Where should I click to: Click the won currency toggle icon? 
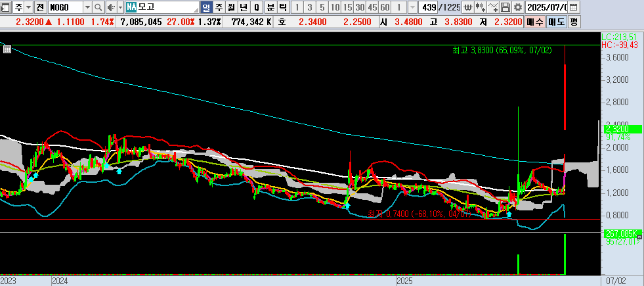[x=467, y=7]
